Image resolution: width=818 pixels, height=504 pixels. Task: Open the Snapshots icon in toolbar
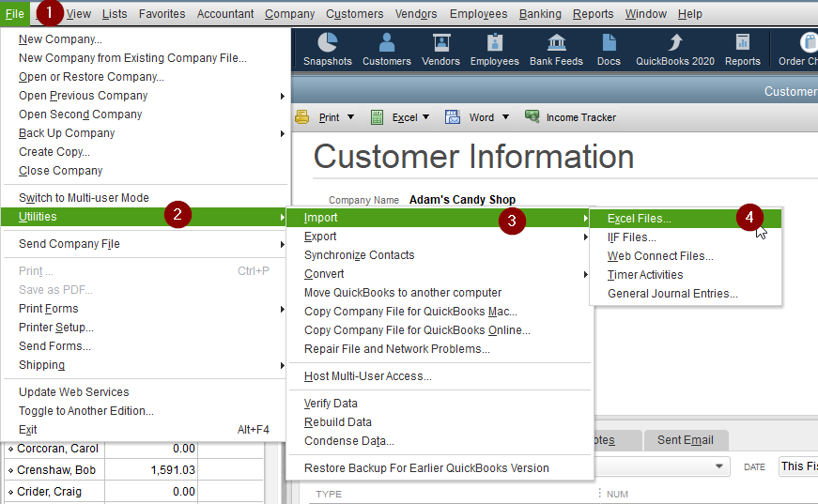[328, 50]
